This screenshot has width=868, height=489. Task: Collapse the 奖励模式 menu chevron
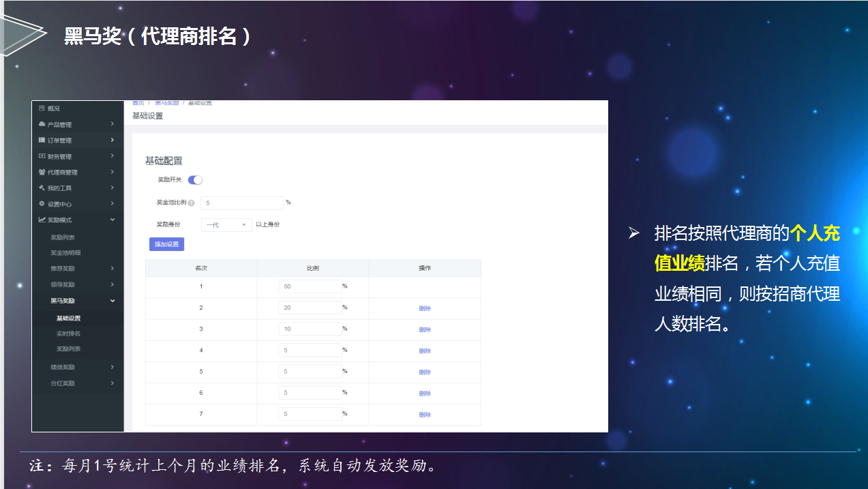(x=113, y=220)
